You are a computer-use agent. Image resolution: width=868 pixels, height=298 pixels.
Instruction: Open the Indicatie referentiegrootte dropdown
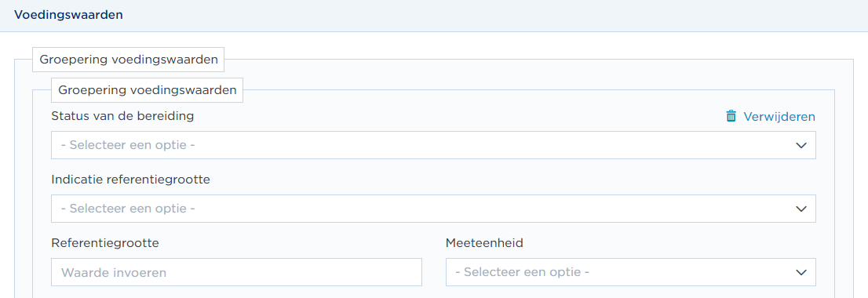pos(433,209)
